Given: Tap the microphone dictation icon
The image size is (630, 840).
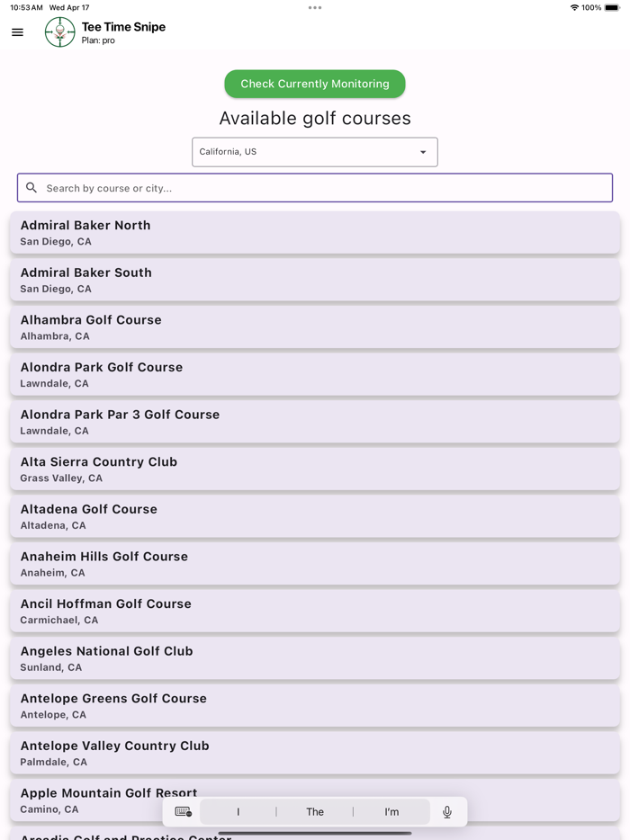Looking at the screenshot, I should pos(446,811).
